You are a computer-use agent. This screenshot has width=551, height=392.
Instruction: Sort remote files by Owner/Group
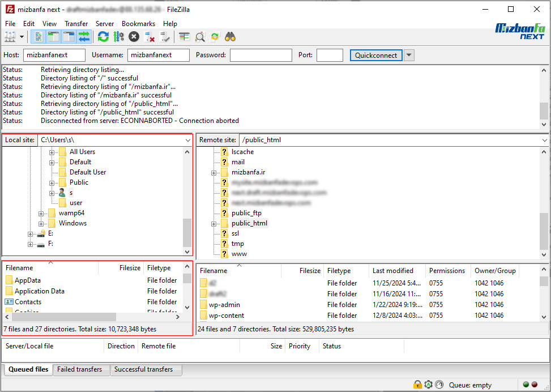point(495,271)
